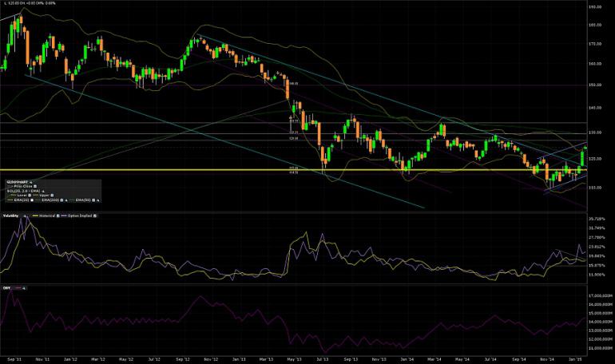Click the box icon beside Historical volatility
615x364 pixels.
coord(58,216)
